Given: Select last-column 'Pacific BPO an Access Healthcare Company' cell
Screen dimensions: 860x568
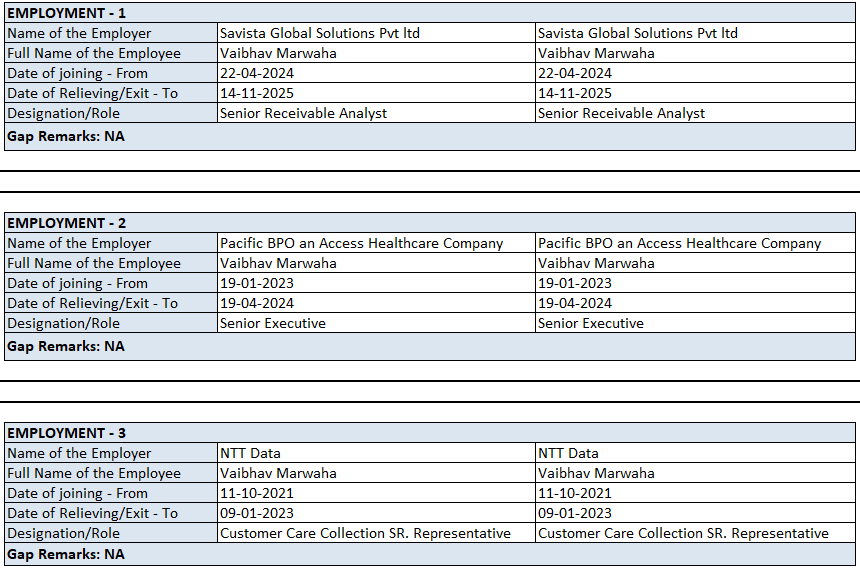Looking at the screenshot, I should [x=695, y=243].
